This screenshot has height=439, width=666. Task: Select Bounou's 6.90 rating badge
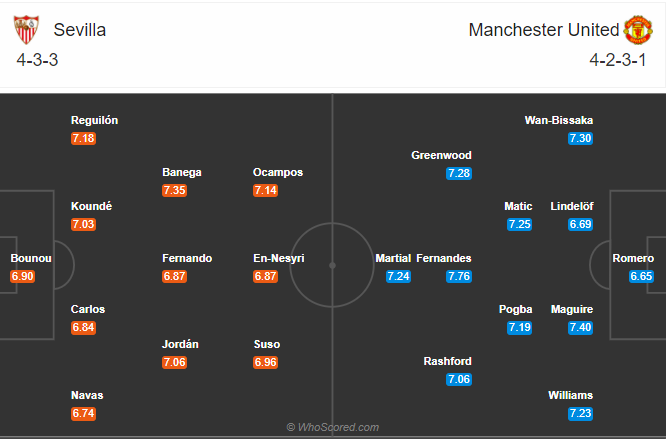tap(23, 276)
